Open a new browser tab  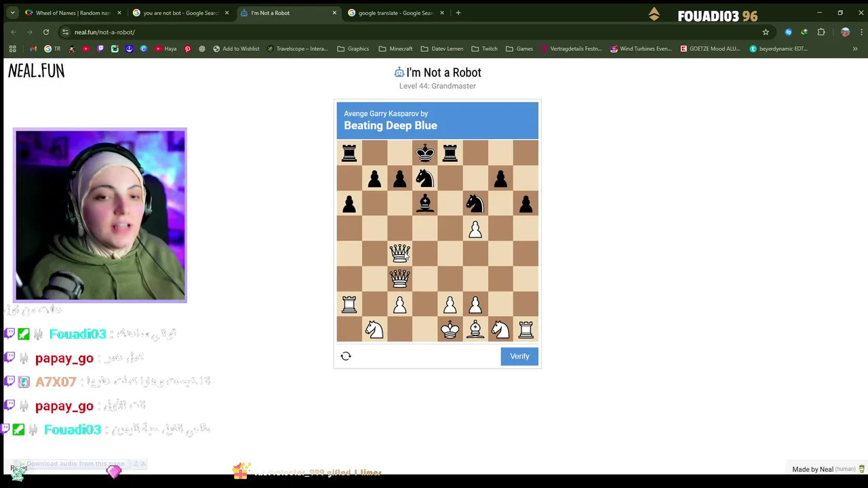click(x=458, y=13)
